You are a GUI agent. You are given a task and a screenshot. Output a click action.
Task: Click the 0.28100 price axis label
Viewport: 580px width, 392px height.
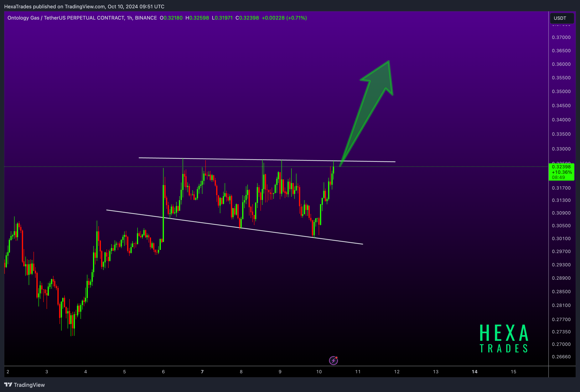click(x=561, y=305)
